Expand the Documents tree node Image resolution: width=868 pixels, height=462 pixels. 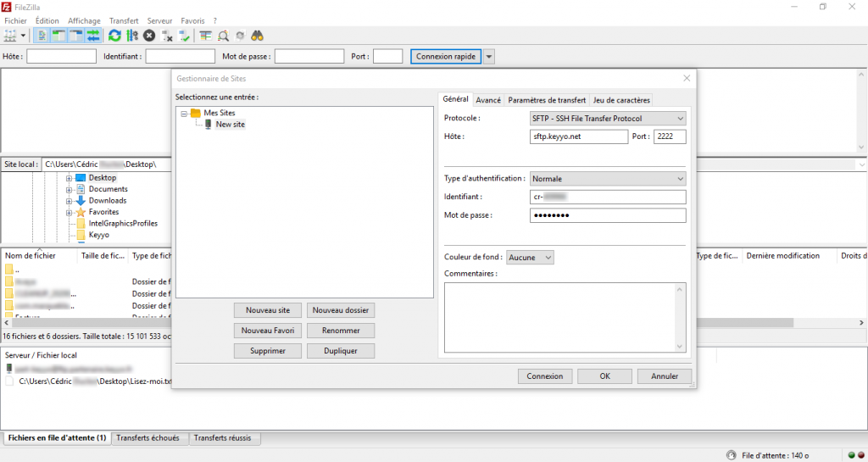coord(69,190)
